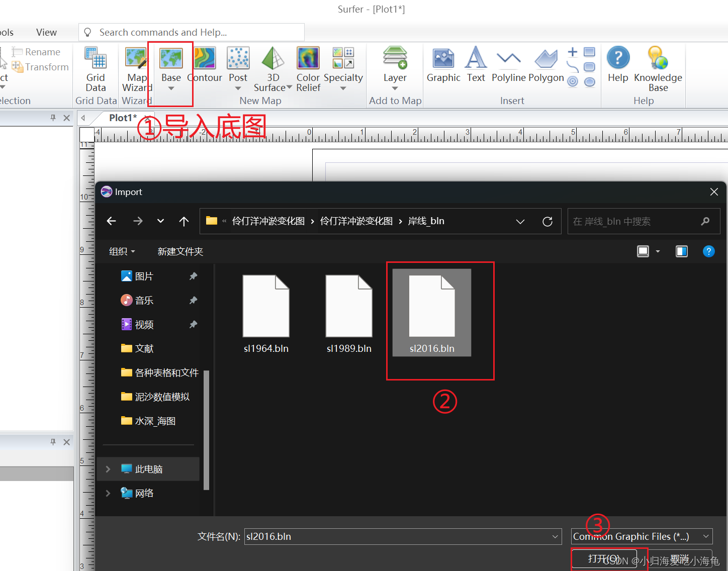Switch to the Plot1 document tab
This screenshot has height=571, width=728.
[x=123, y=118]
